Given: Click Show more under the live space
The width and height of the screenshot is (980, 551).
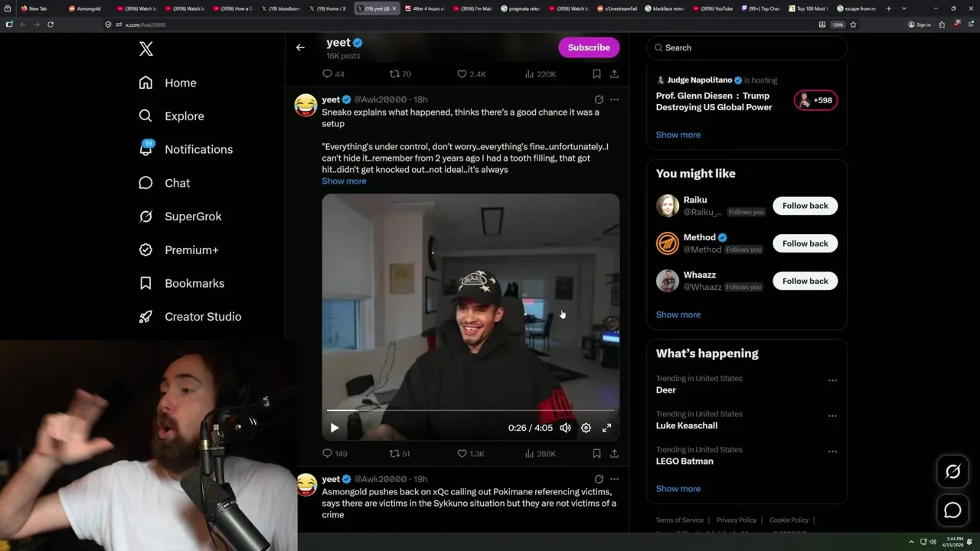Looking at the screenshot, I should pos(678,135).
